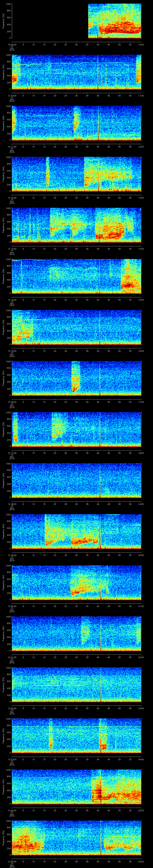Open the spectrogram panel starting at 12:22:00
Image resolution: width=153 pixels, height=868 pixels.
point(76,685)
